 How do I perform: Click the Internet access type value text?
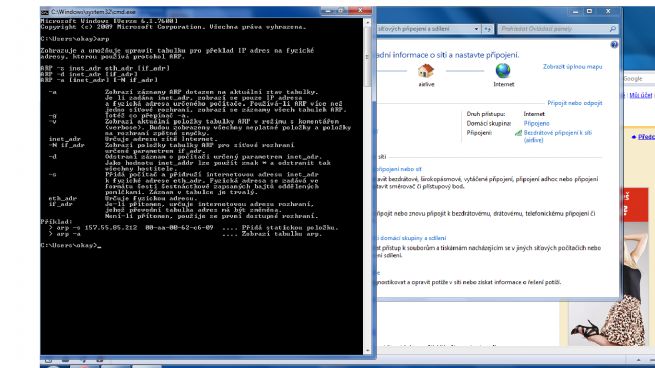click(x=534, y=114)
